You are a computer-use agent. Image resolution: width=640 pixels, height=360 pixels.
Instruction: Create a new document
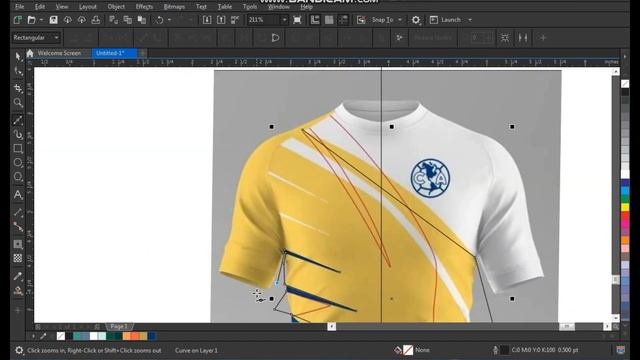point(18,20)
